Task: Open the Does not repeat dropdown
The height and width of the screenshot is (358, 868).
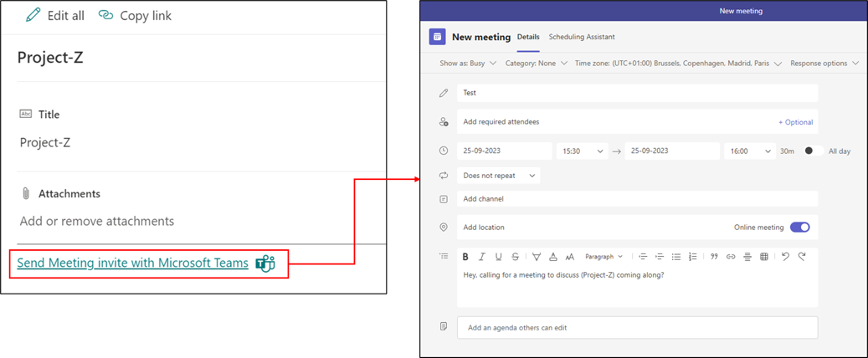Action: (x=498, y=176)
